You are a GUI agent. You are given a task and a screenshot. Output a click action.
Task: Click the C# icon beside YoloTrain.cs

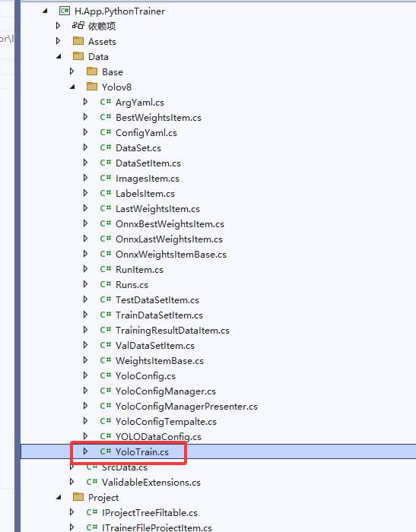pyautogui.click(x=106, y=451)
